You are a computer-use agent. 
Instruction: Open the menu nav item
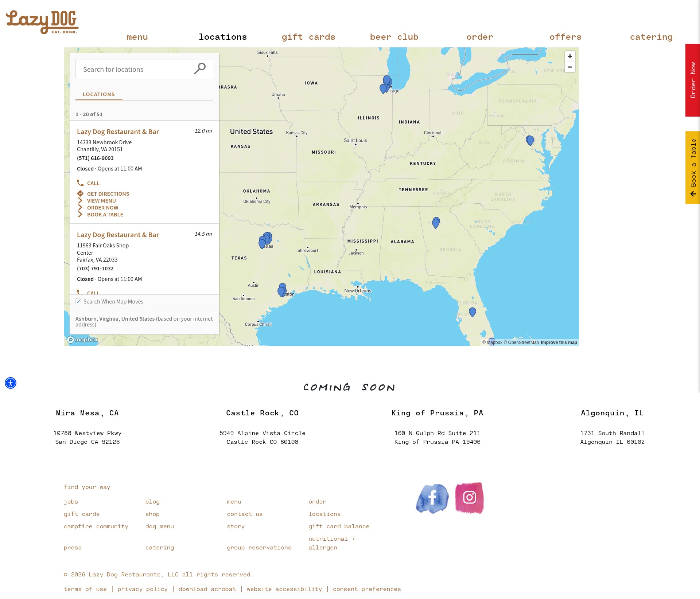(137, 37)
